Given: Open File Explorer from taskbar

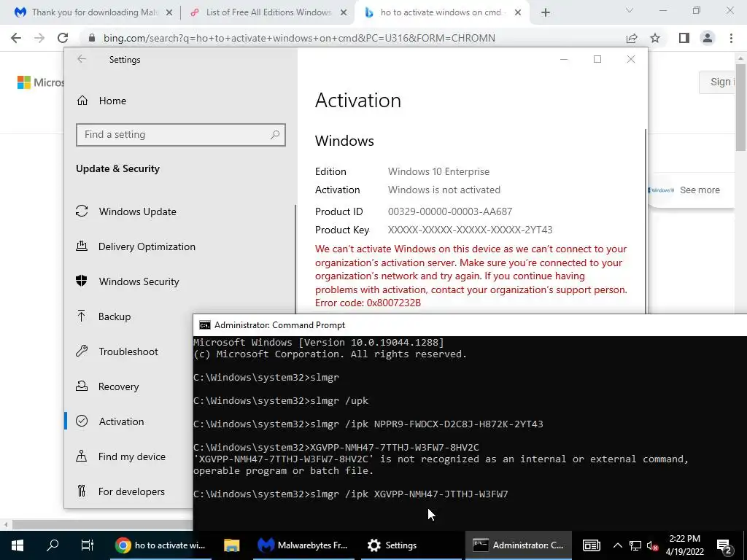Looking at the screenshot, I should [x=231, y=545].
